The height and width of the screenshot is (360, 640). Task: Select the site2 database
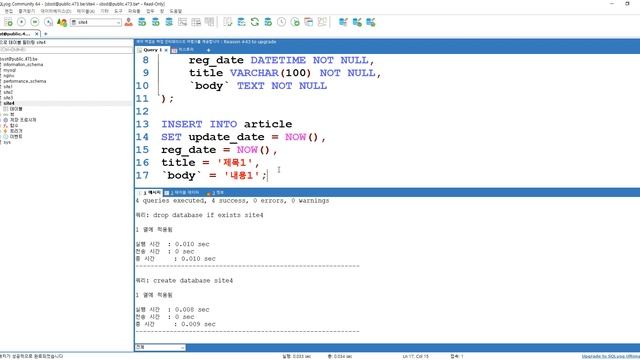point(8,92)
